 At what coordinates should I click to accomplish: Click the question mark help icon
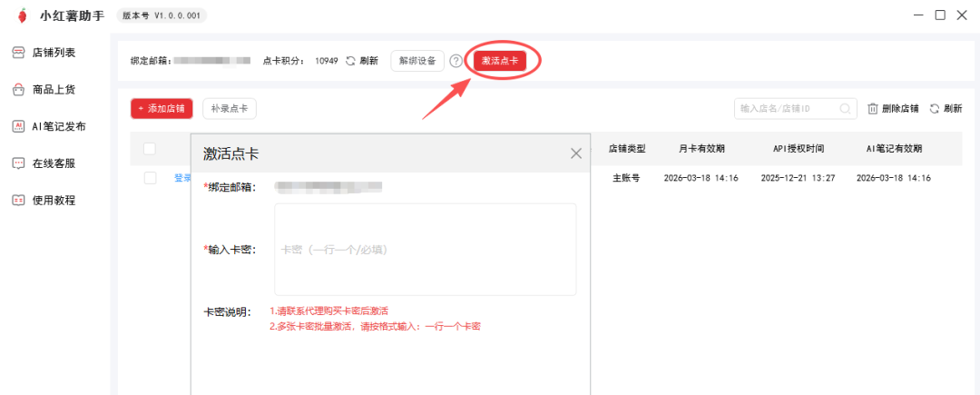tap(456, 61)
